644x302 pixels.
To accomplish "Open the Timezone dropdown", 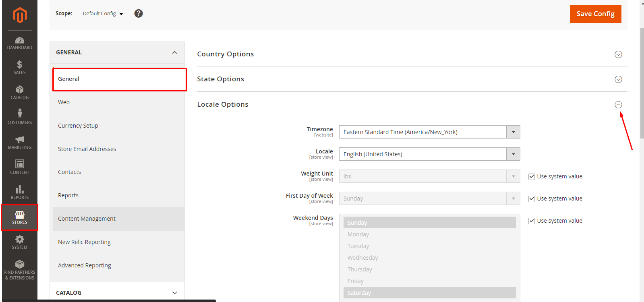I will pyautogui.click(x=430, y=132).
